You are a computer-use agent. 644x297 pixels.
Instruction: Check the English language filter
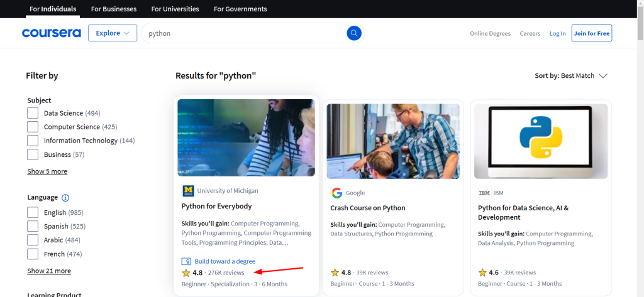click(x=33, y=212)
